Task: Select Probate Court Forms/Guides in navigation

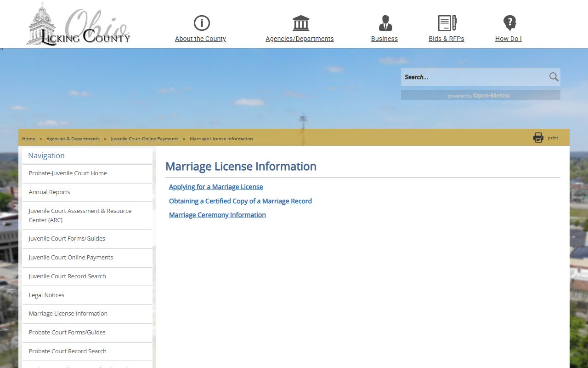Action: pyautogui.click(x=87, y=333)
